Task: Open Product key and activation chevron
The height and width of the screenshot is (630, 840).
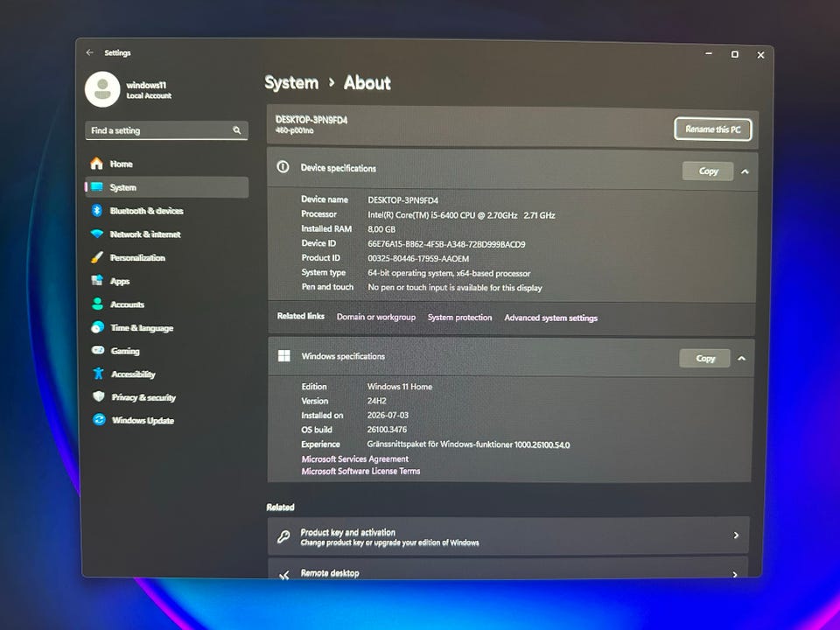Action: (x=736, y=535)
